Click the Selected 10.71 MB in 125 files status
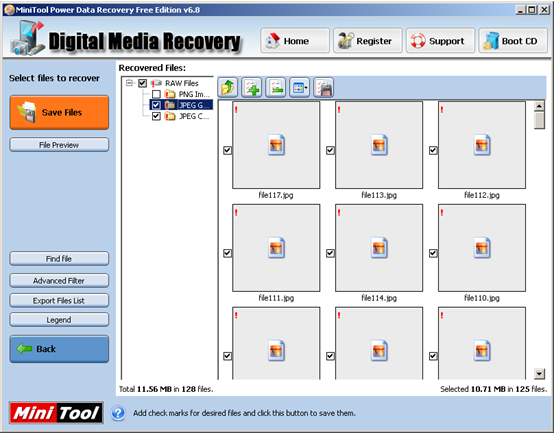Screen dimensions: 554x433 pyautogui.click(x=494, y=389)
